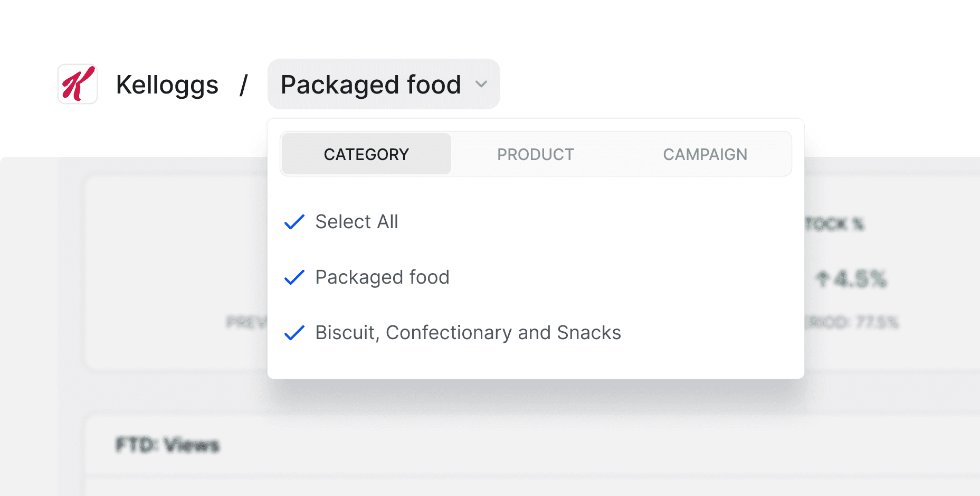Click the Select All option label

[356, 222]
